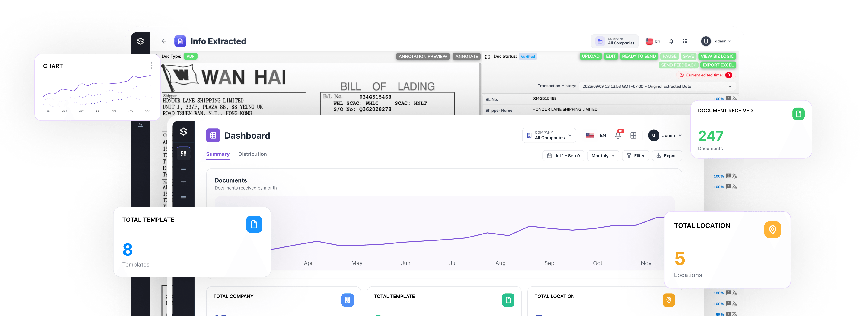Viewport: 868px width, 316px height.
Task: Open Dashboard All Companies selector
Action: point(549,135)
